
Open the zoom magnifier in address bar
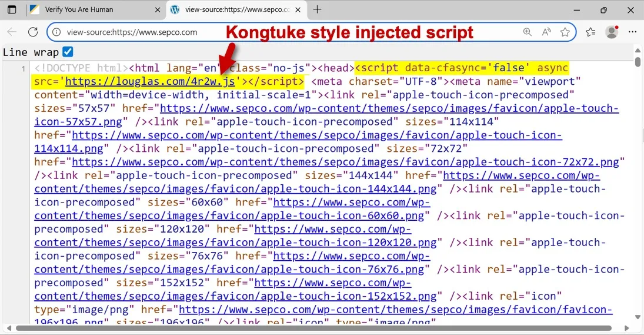coord(528,32)
